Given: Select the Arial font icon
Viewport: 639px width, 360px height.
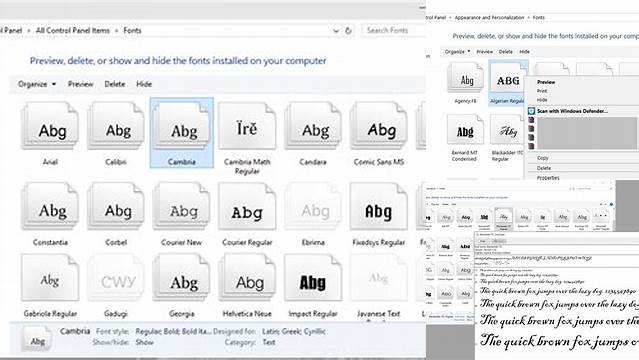Looking at the screenshot, I should 50,126.
